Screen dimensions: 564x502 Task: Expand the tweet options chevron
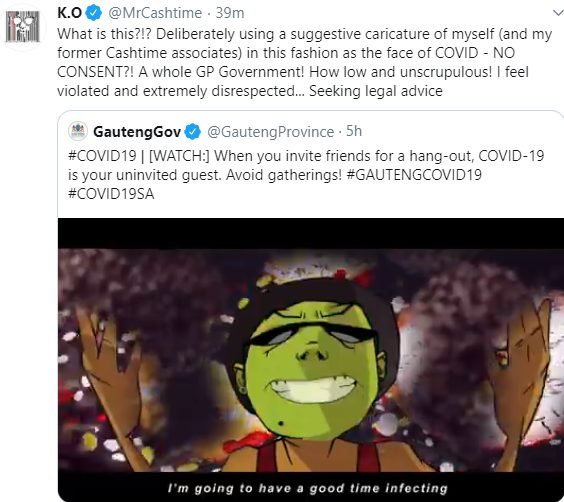pyautogui.click(x=558, y=13)
